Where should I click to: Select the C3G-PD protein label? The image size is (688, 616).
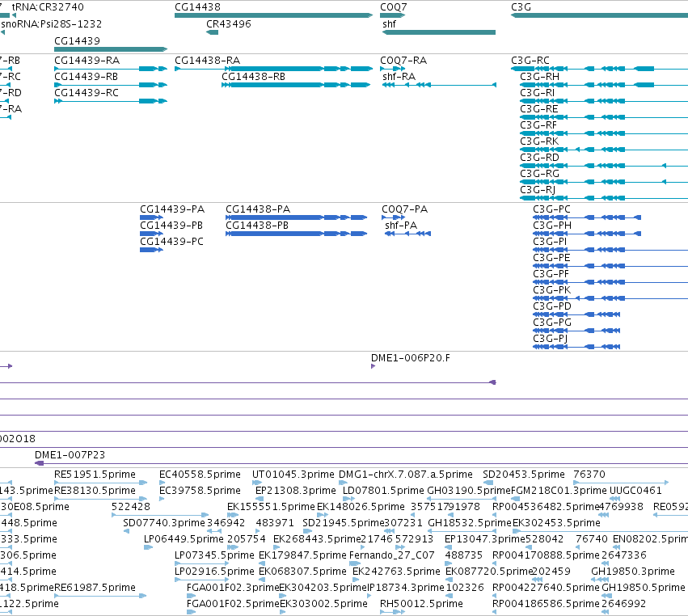click(x=552, y=306)
